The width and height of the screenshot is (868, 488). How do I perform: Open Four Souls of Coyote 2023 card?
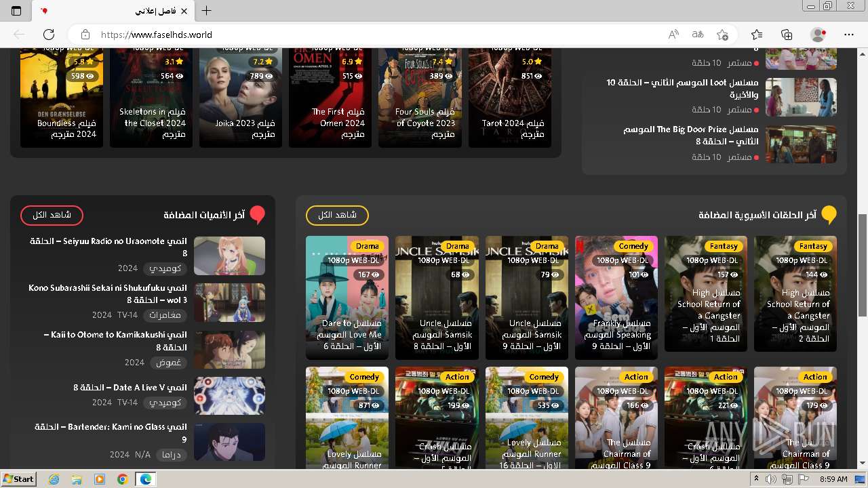click(420, 97)
